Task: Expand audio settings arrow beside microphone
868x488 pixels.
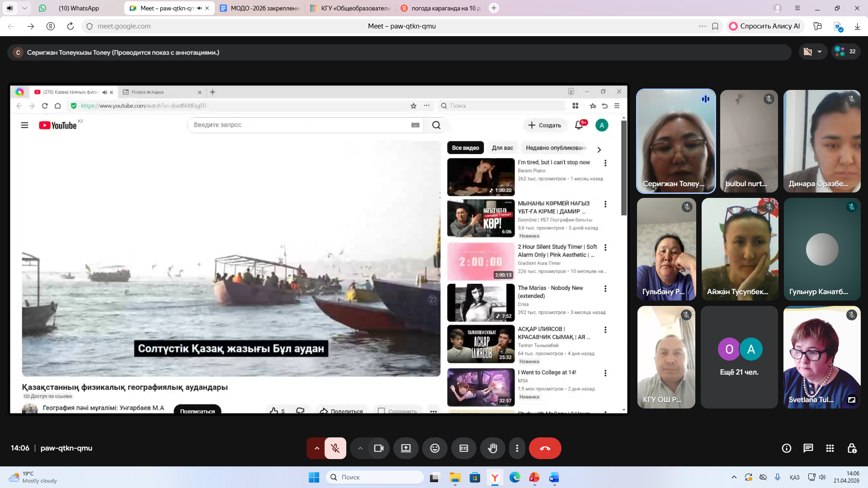Action: point(316,448)
